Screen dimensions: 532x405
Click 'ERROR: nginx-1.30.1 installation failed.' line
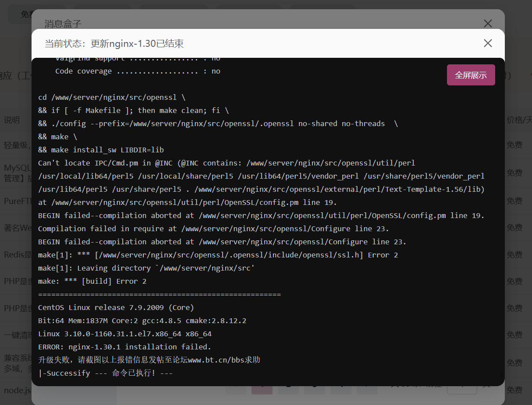coord(125,347)
